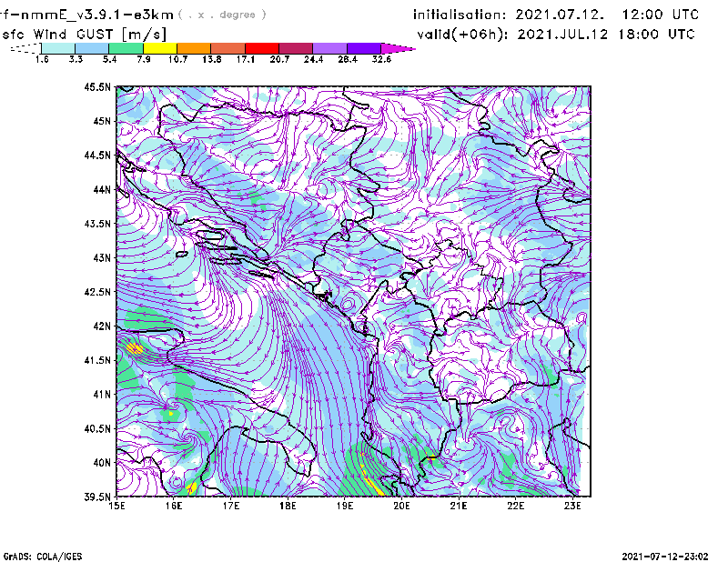Click the 44.5N latitude label

tap(97, 155)
